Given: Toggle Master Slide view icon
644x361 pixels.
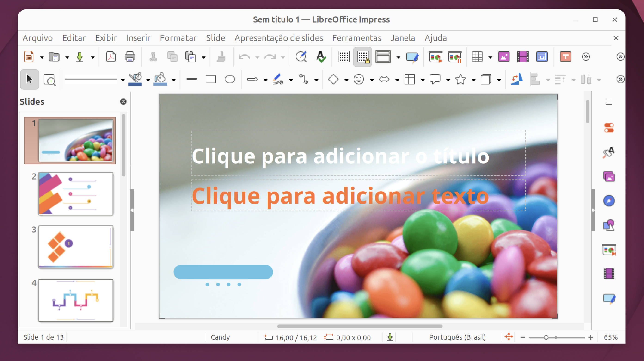Looking at the screenshot, I should click(x=412, y=57).
